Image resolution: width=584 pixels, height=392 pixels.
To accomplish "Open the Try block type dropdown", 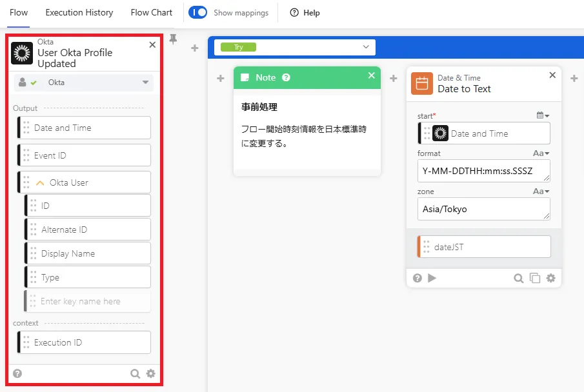I will 295,47.
